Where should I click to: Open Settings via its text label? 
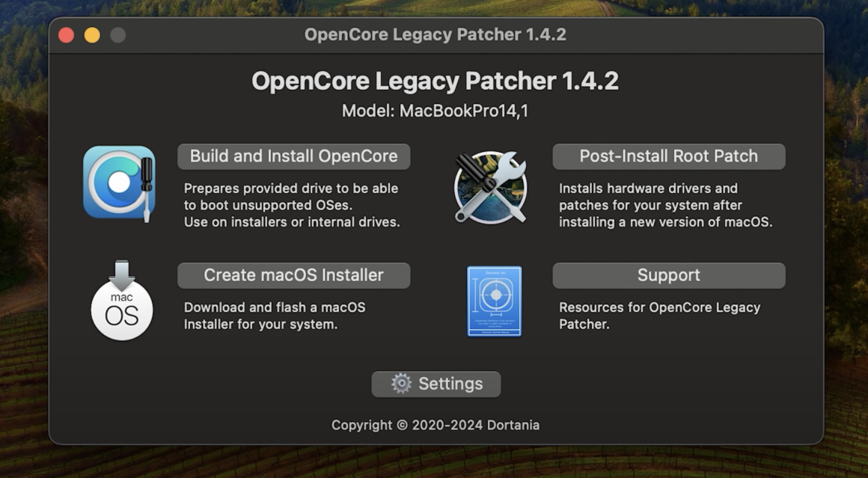450,384
